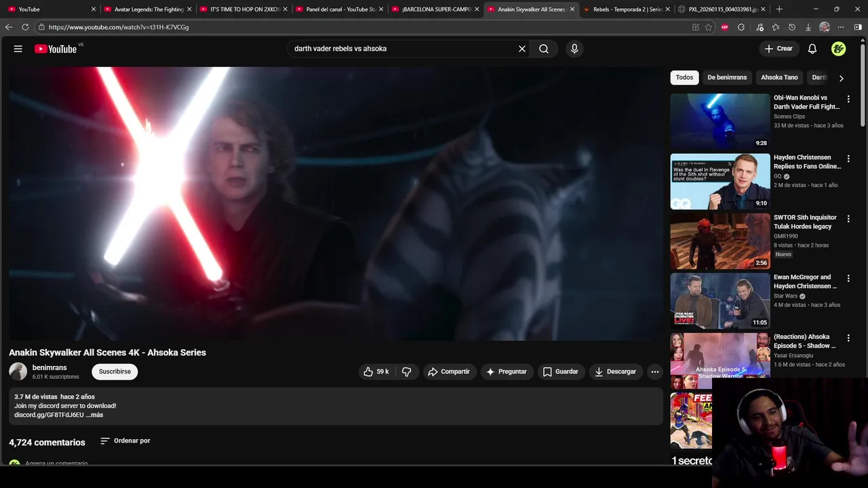Run search with the magnifier button
The image size is (868, 488).
point(544,49)
